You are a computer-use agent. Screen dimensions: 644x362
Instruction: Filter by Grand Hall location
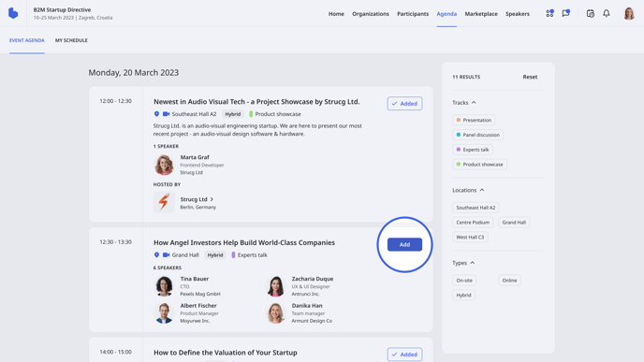click(x=514, y=223)
